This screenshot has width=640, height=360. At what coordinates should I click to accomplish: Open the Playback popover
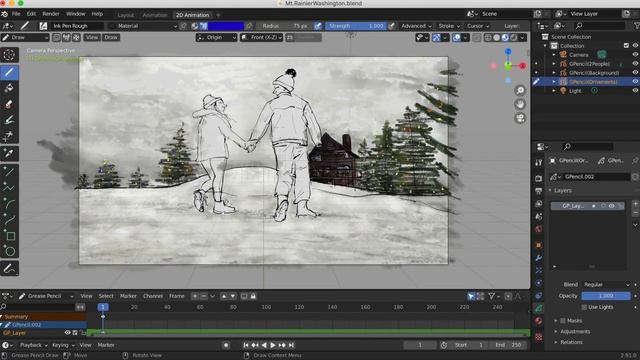coord(33,345)
